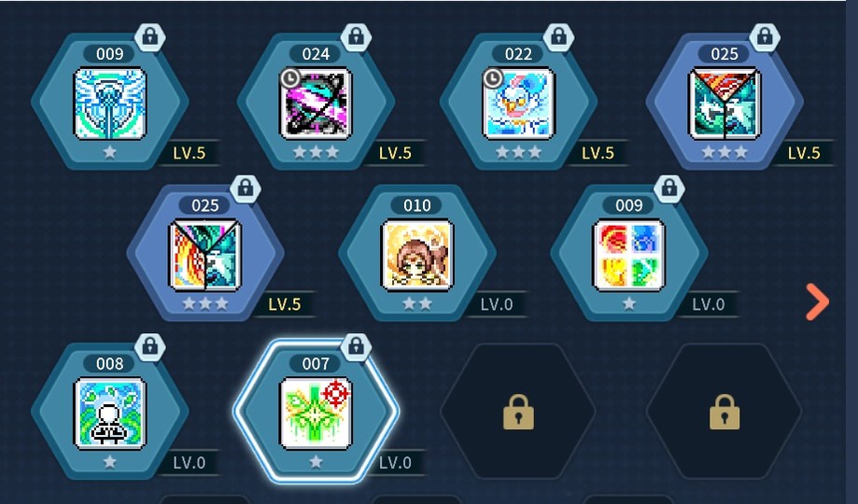This screenshot has height=504, width=858.
Task: Select the top-row 025 split triangle skill icon
Action: tap(724, 104)
